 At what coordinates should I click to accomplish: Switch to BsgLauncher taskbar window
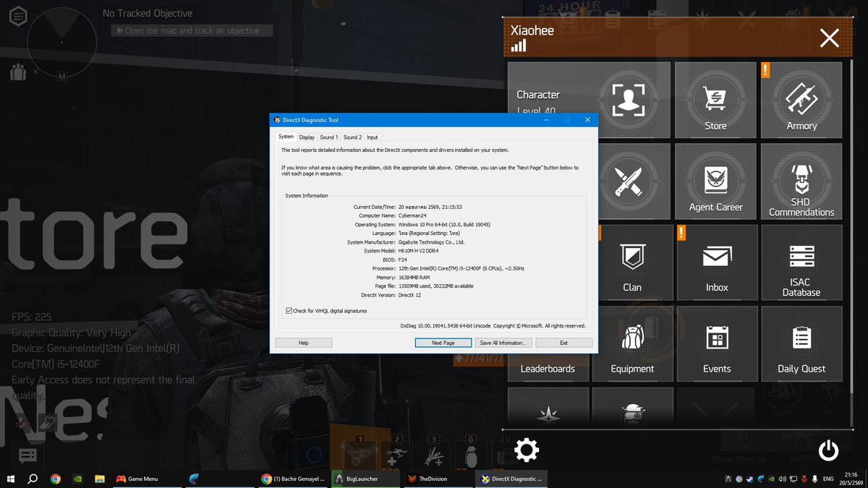pos(365,479)
